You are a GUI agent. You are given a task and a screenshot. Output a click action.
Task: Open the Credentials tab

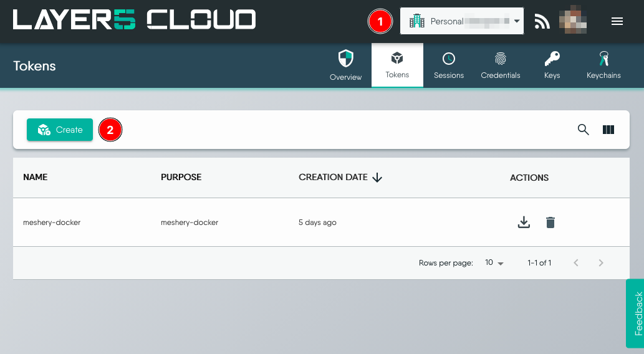click(x=500, y=66)
